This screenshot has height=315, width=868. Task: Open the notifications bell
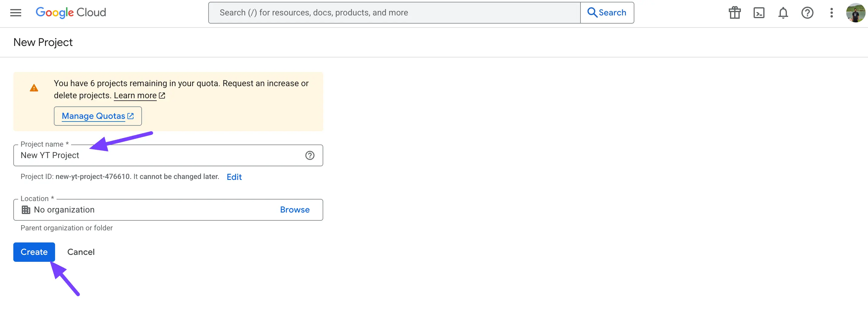pyautogui.click(x=783, y=12)
